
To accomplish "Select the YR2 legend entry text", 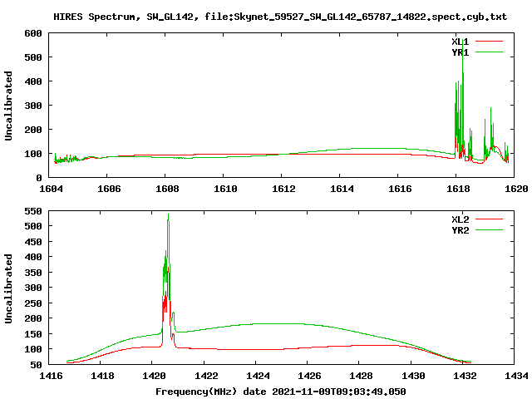I will click(x=460, y=230).
